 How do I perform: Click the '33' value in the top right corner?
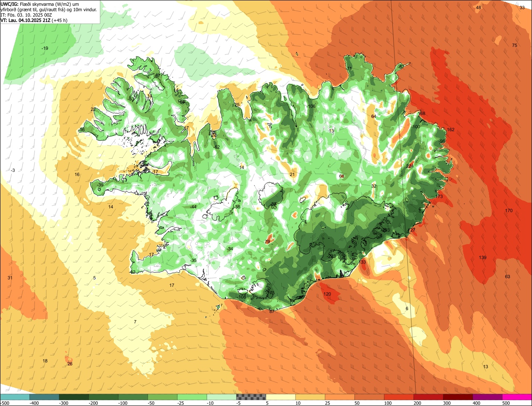[x=522, y=7]
